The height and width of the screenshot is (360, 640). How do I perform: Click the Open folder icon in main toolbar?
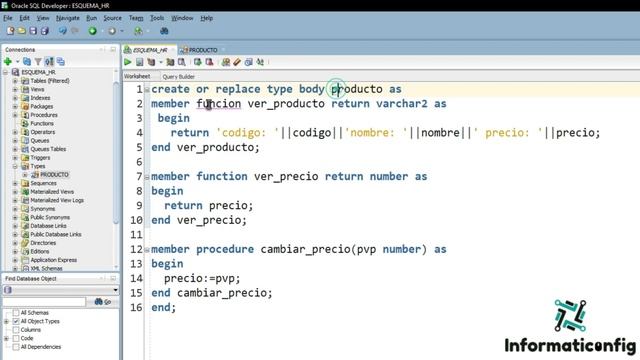[22, 31]
